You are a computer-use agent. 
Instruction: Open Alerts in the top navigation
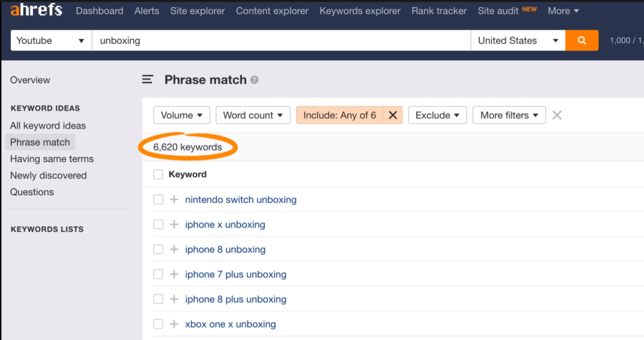coord(147,11)
